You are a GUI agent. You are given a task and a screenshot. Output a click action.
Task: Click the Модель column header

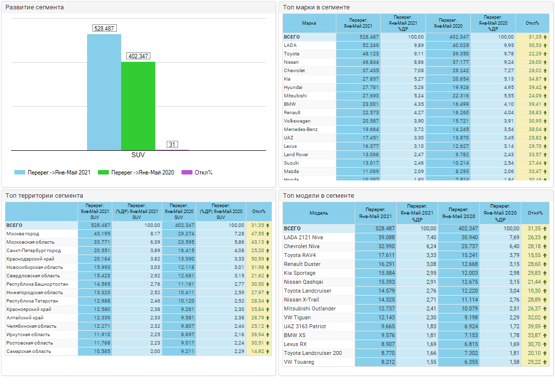point(319,213)
